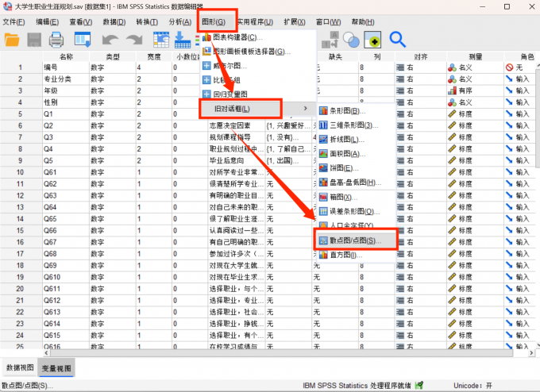
Task: Choose 图形画板模板选择器(G) menu entry
Action: (x=258, y=52)
